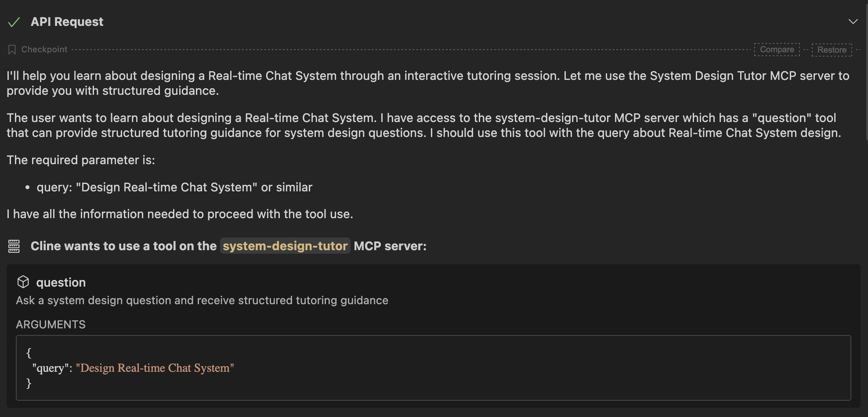This screenshot has height=417, width=868.
Task: Click the question tool name label
Action: tap(61, 282)
